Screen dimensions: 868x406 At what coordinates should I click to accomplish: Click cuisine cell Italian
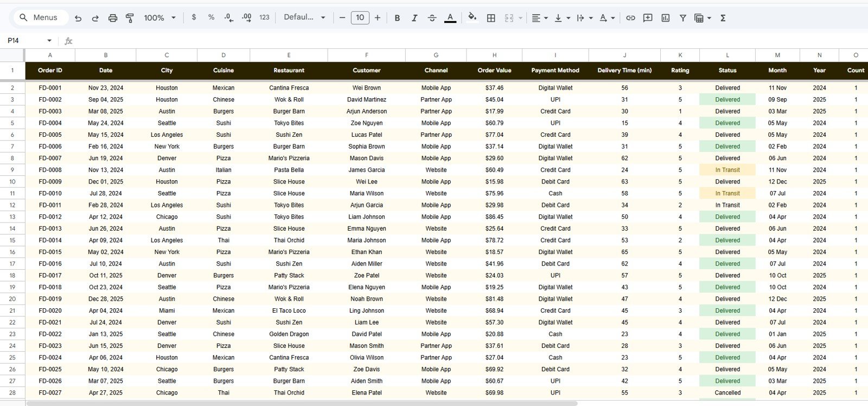[x=224, y=170]
